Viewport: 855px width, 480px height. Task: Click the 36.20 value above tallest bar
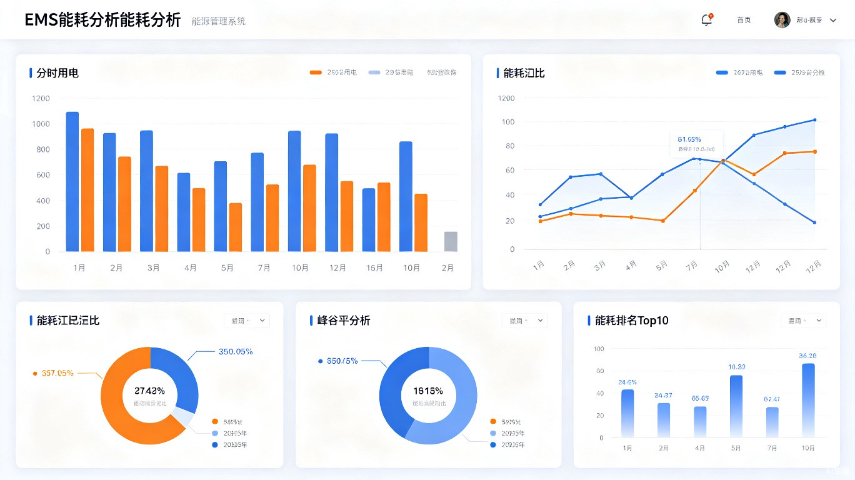[808, 356]
